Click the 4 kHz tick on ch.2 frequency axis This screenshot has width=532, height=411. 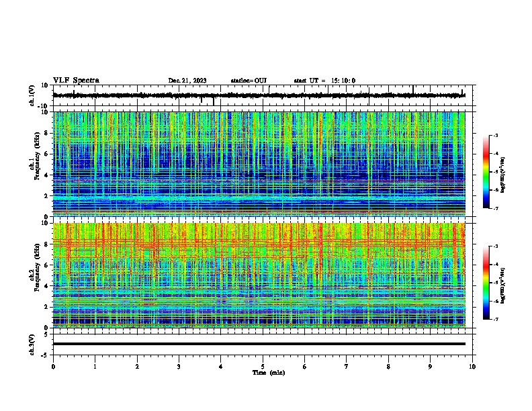click(x=46, y=286)
